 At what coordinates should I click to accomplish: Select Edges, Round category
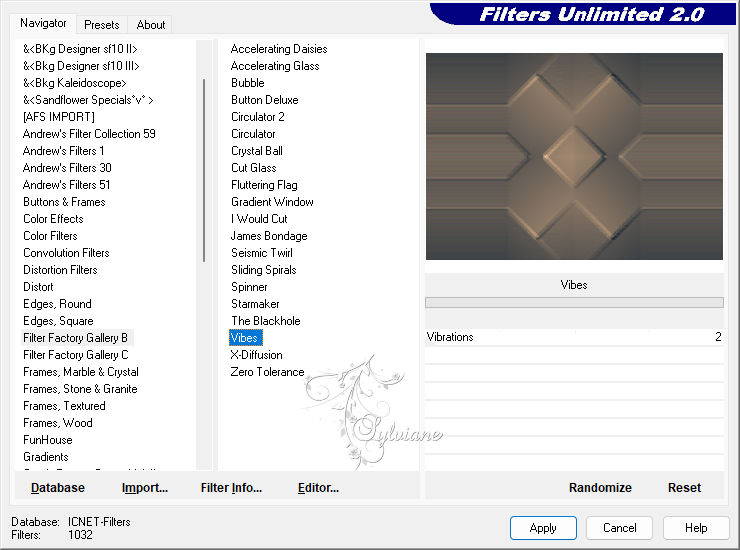pyautogui.click(x=57, y=304)
